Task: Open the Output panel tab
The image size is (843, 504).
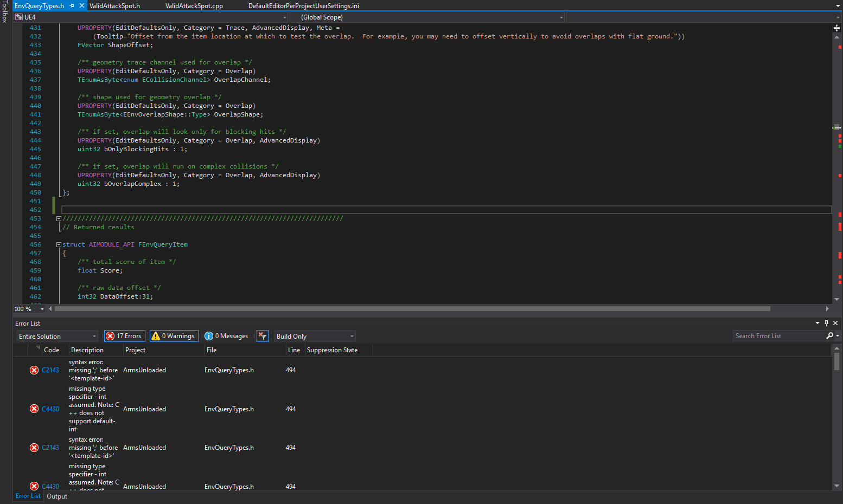Action: [x=57, y=496]
